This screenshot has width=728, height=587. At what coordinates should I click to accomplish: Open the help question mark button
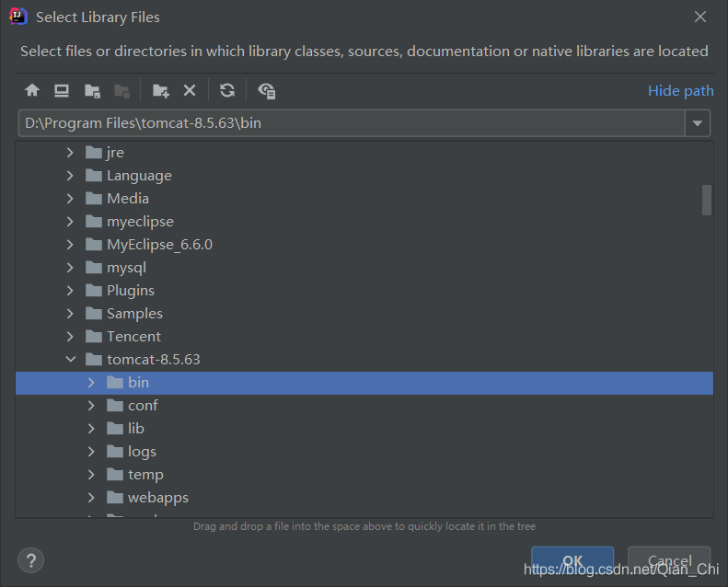(x=30, y=560)
